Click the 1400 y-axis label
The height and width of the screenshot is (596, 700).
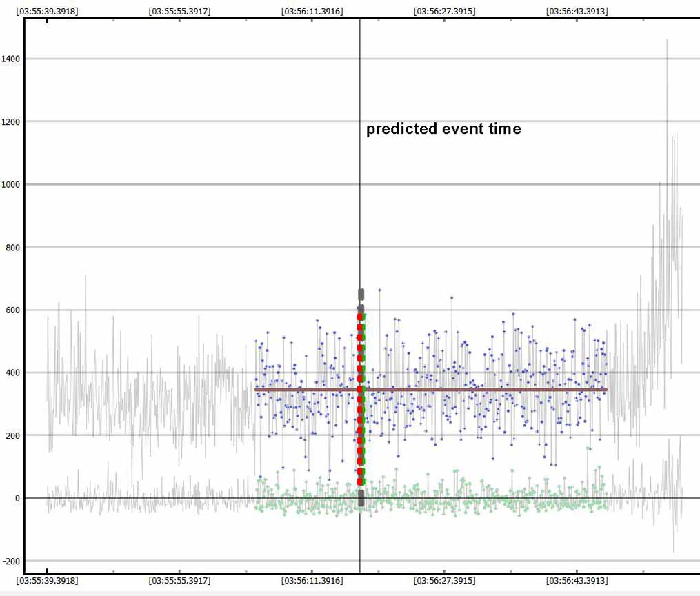tap(11, 59)
